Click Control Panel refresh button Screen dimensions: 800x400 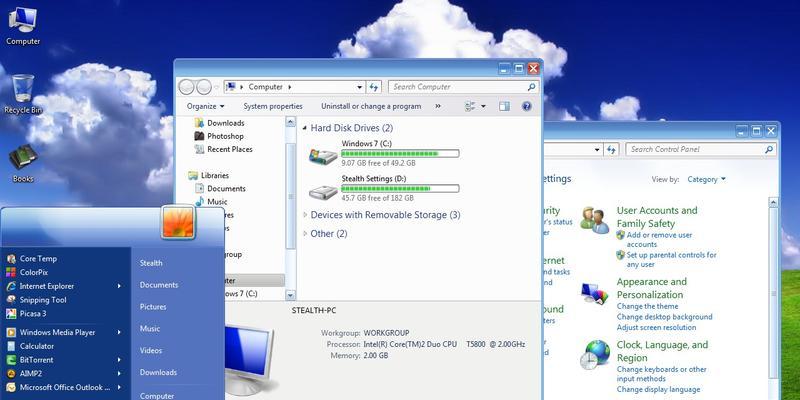[x=611, y=149]
